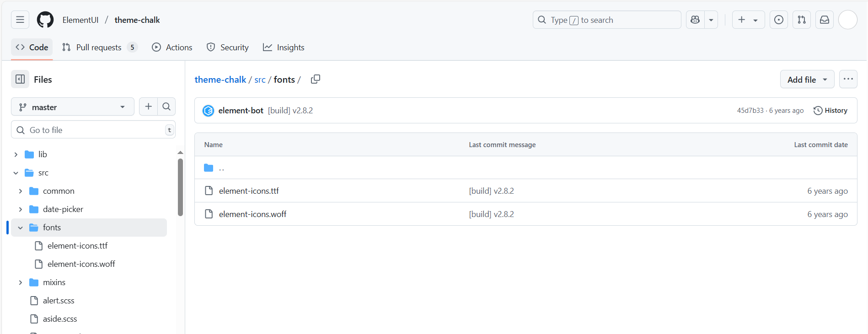
Task: Expand the lib folder chevron
Action: pyautogui.click(x=16, y=154)
